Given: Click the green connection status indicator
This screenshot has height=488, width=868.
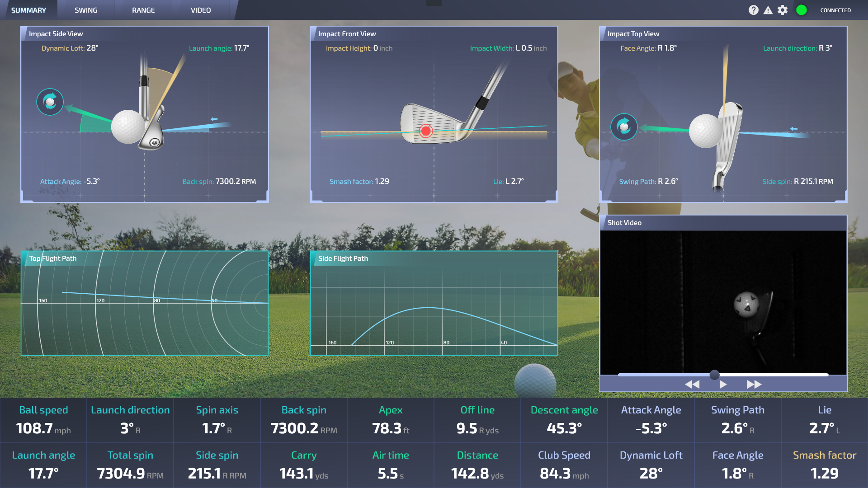Looking at the screenshot, I should tap(802, 9).
